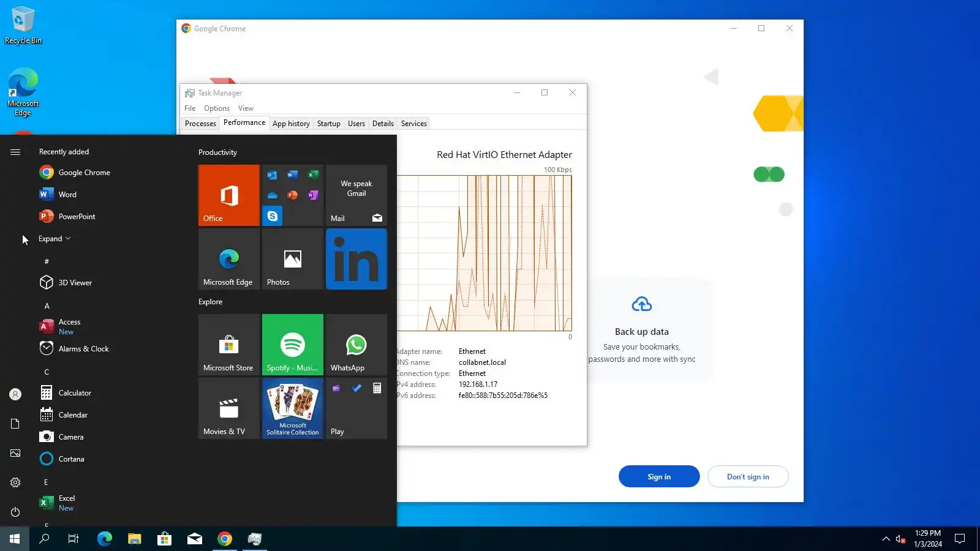Viewport: 980px width, 551px height.
Task: Select the DNS name collabnet.local
Action: point(482,362)
